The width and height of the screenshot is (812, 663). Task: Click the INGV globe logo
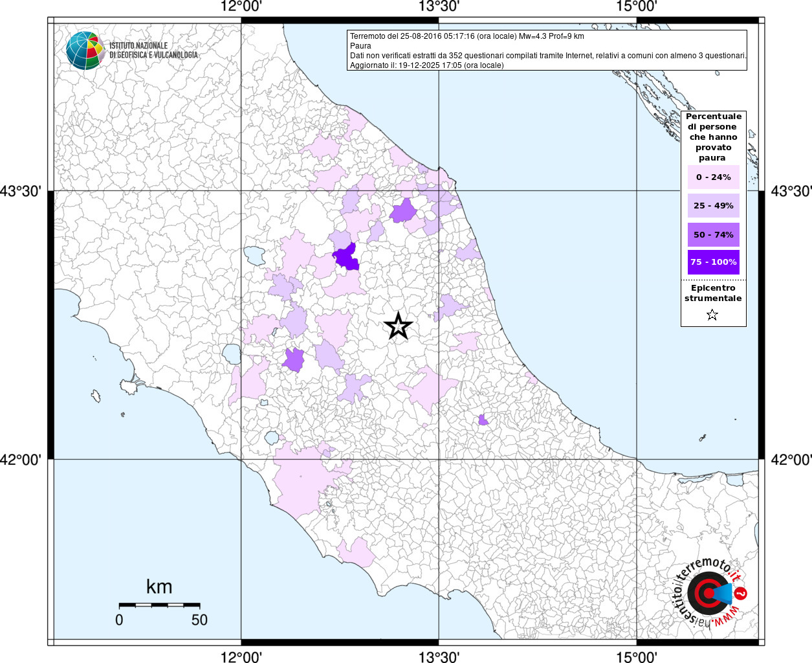pyautogui.click(x=85, y=51)
